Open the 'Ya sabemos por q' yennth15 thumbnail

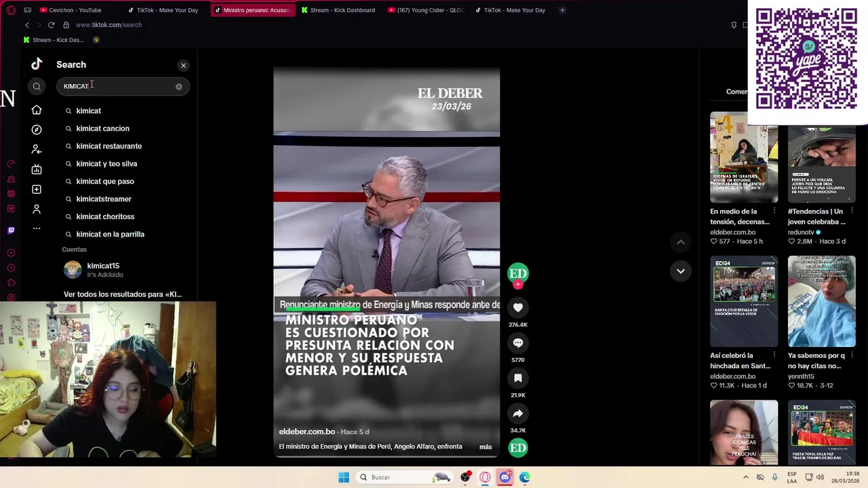click(821, 301)
